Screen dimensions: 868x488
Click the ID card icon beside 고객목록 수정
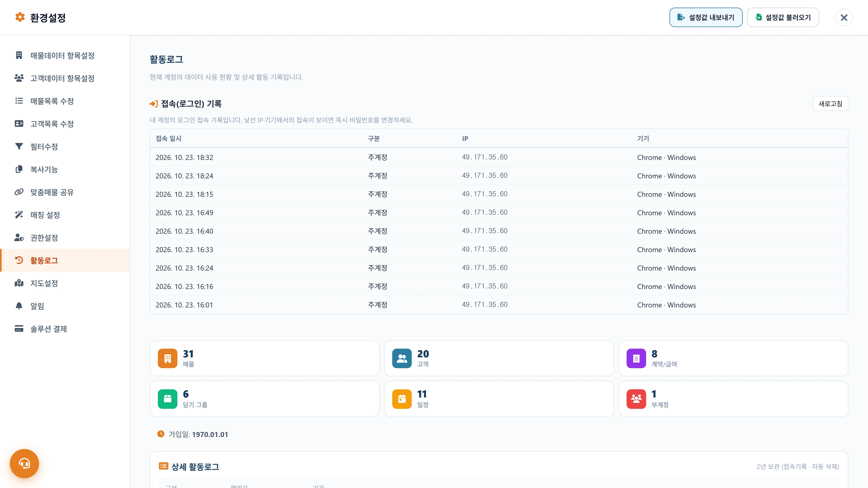pos(19,124)
